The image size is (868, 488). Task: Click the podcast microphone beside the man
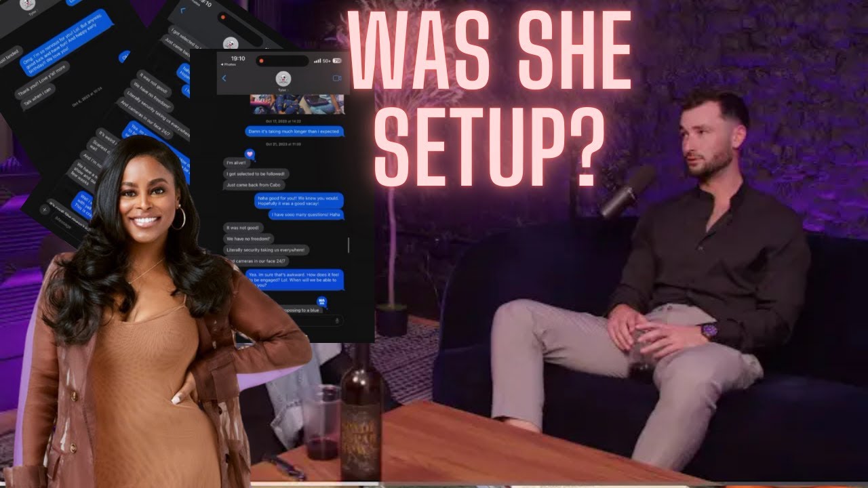[627, 192]
